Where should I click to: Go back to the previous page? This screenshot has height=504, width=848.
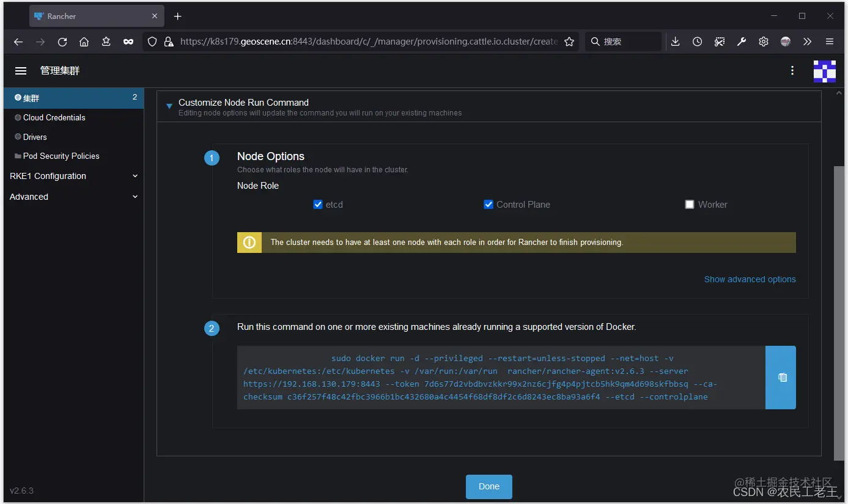point(18,42)
